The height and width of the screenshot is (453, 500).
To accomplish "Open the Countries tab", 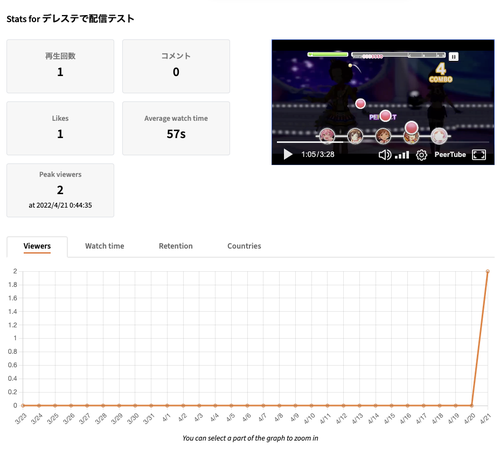I will coord(244,246).
